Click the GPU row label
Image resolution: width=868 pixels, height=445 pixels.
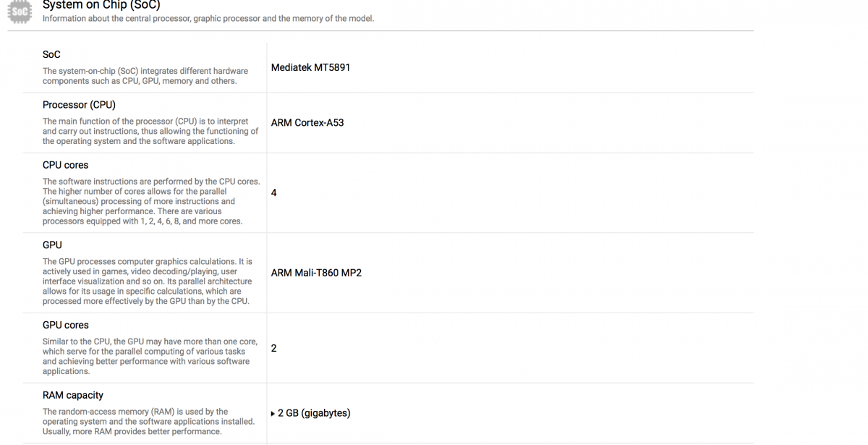tap(52, 245)
